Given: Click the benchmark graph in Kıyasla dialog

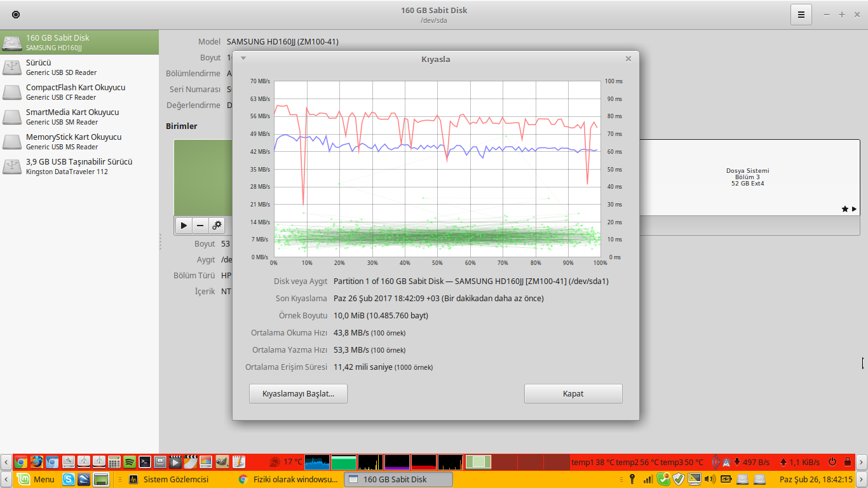Looking at the screenshot, I should (x=437, y=169).
